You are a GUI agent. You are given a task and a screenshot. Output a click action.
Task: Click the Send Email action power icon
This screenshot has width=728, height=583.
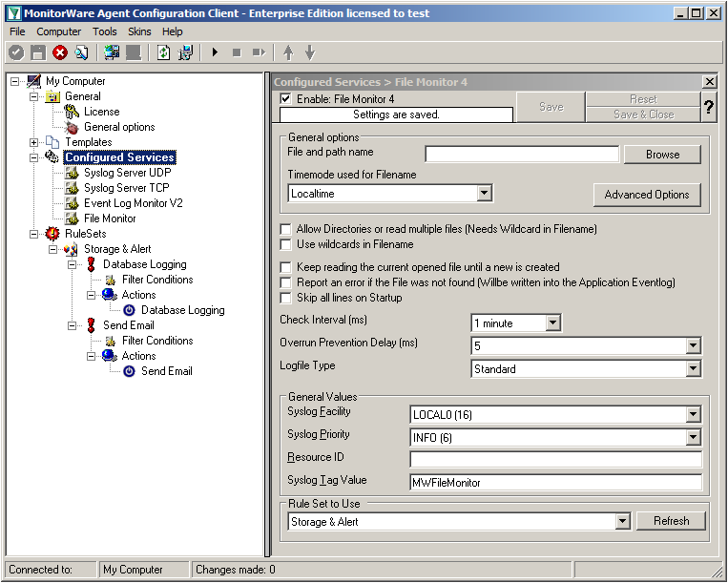pos(129,371)
